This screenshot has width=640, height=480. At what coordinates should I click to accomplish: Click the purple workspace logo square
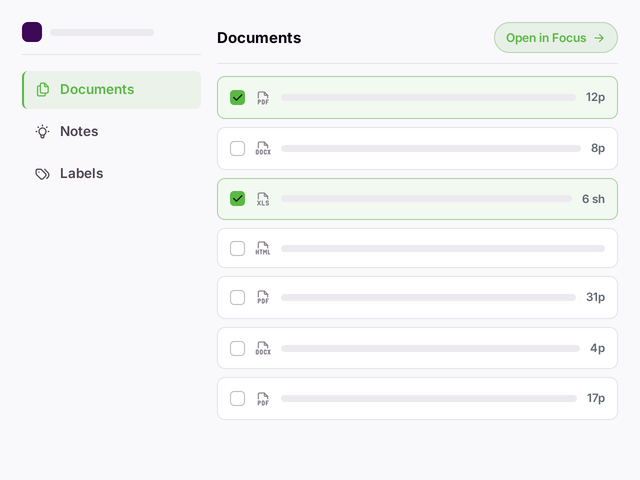(x=32, y=32)
